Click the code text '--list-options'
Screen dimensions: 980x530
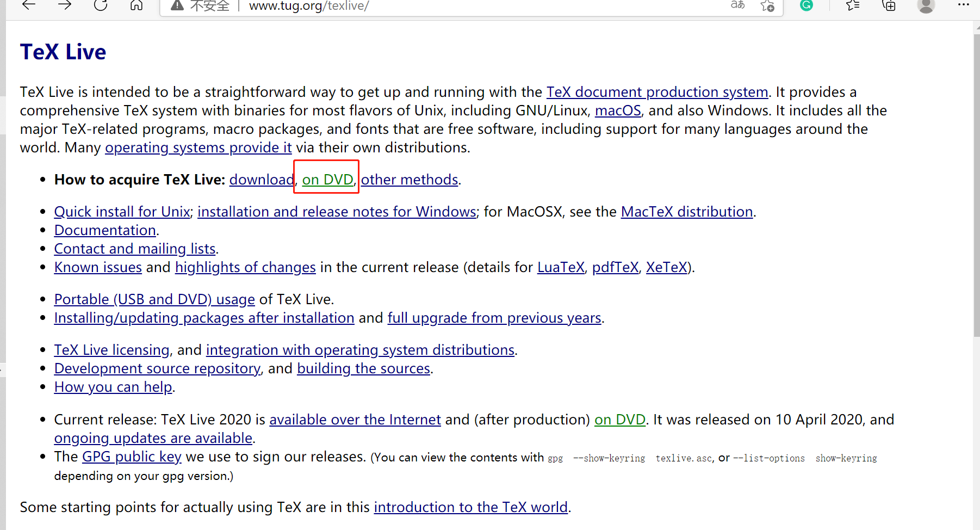click(769, 458)
